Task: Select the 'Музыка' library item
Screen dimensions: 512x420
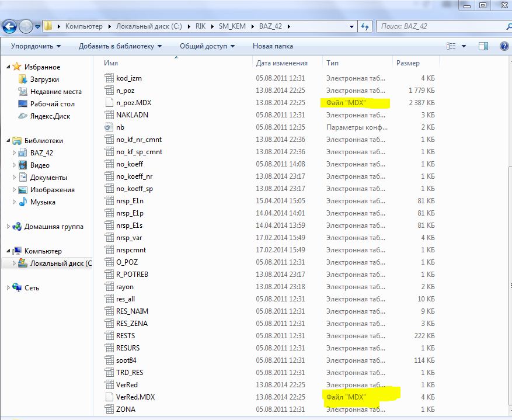Action: [43, 202]
